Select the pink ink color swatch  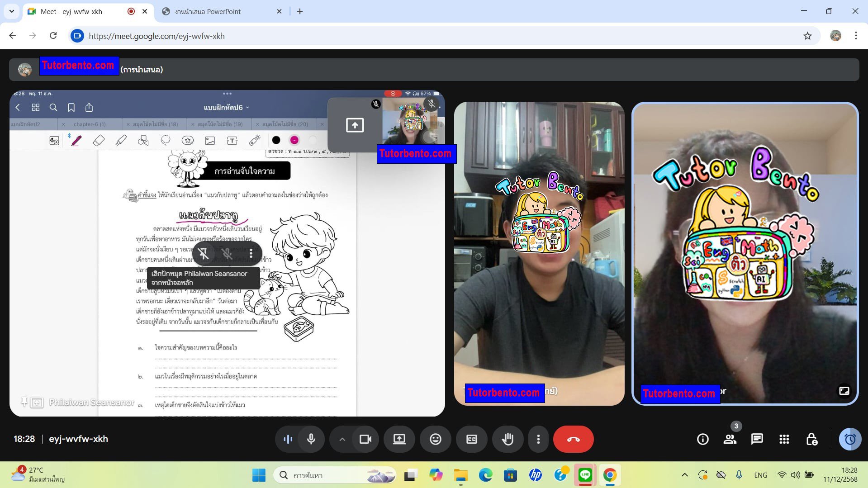pos(295,140)
